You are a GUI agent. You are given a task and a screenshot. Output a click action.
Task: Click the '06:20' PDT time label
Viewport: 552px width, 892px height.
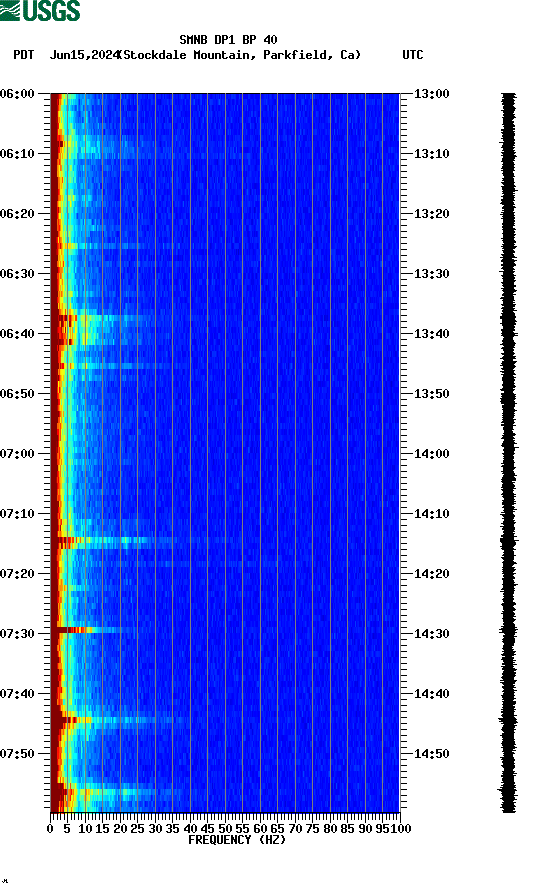(x=17, y=214)
